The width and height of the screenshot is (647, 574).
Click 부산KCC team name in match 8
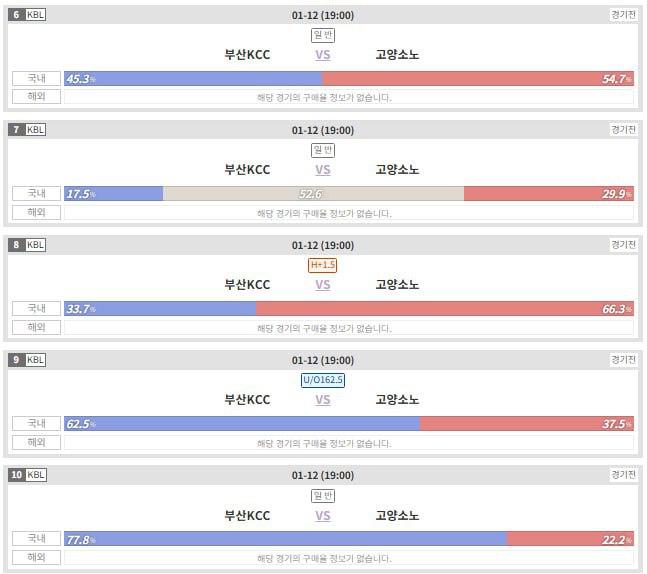247,285
